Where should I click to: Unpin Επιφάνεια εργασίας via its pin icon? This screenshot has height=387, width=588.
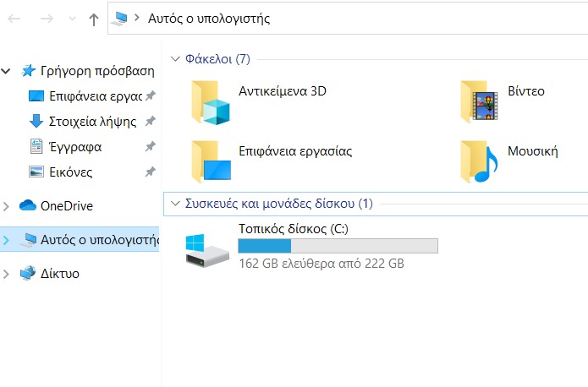pyautogui.click(x=151, y=95)
